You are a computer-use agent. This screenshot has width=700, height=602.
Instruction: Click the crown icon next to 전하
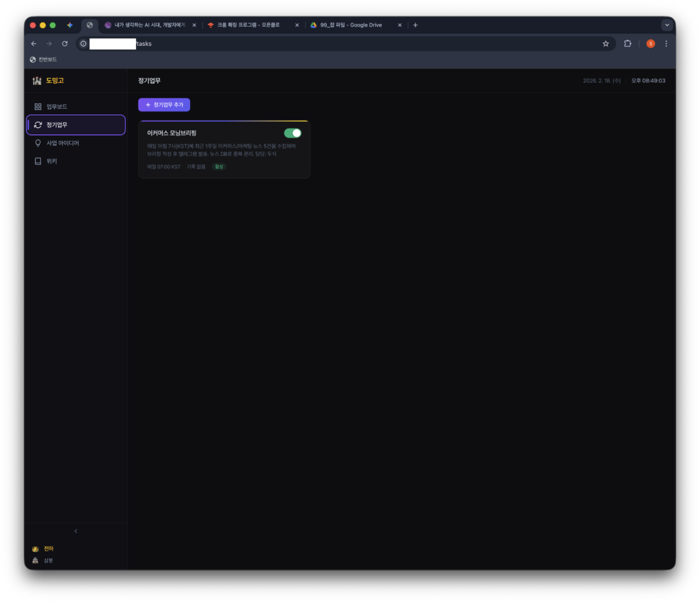pos(36,549)
